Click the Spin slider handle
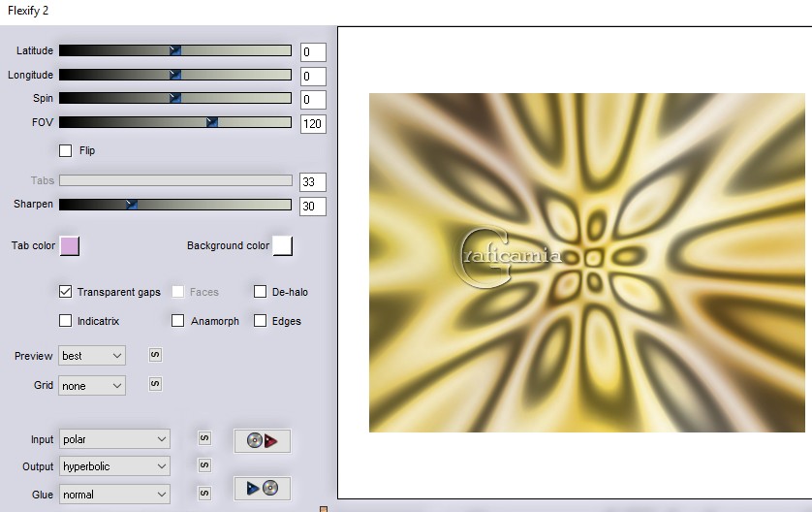The image size is (812, 512). coord(175,98)
